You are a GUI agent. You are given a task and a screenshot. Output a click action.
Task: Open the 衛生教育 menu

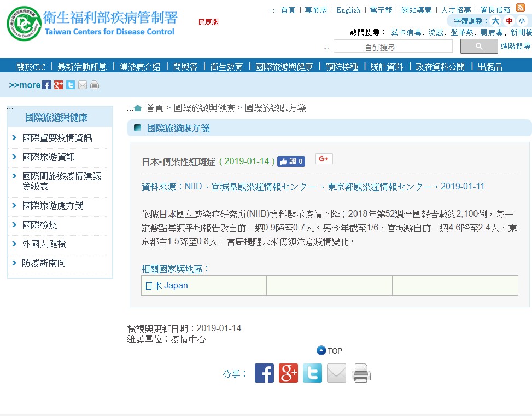(226, 67)
